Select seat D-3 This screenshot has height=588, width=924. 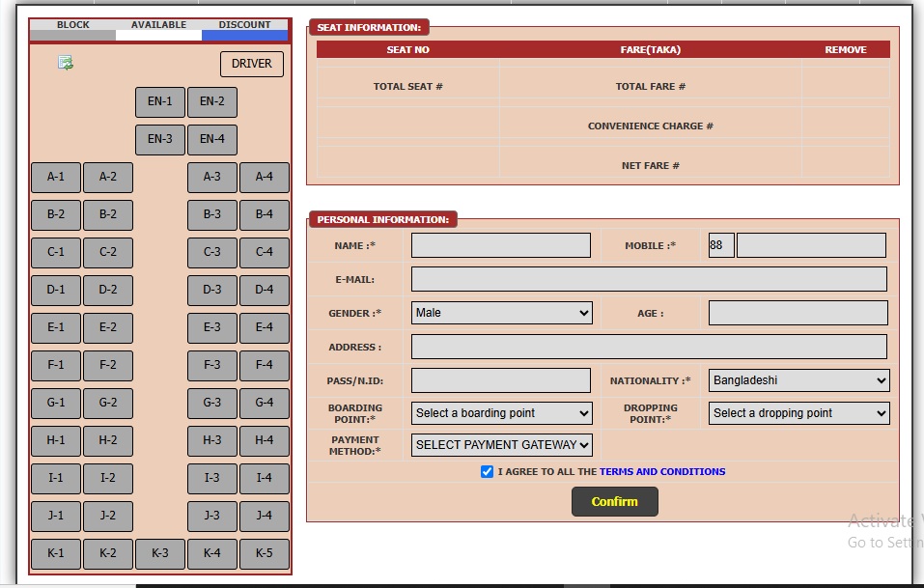(x=212, y=291)
